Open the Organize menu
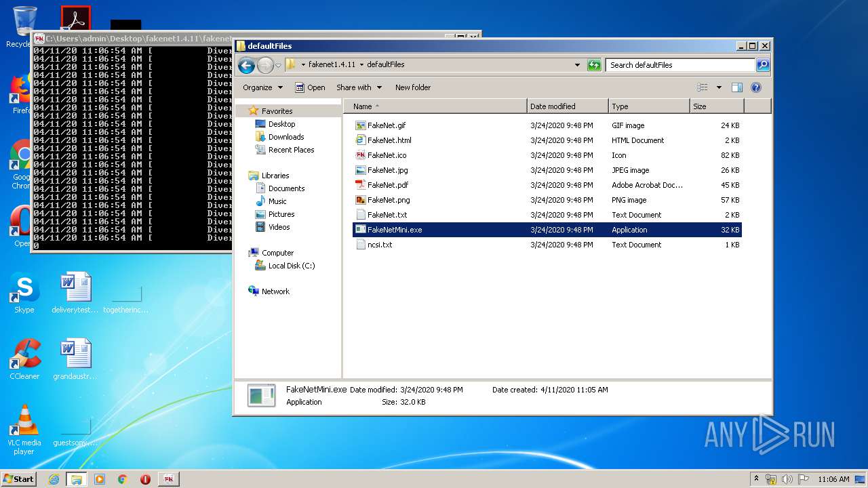Screen dimensions: 868x488 coord(262,87)
